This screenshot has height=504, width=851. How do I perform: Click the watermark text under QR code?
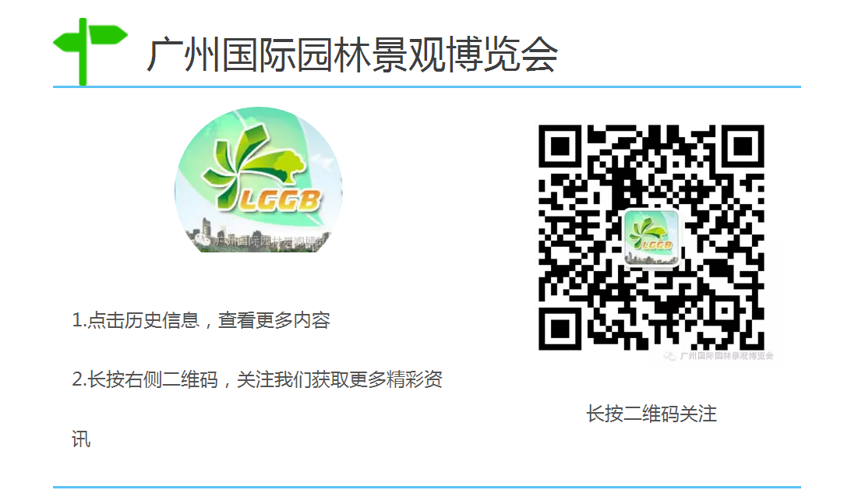click(x=726, y=356)
